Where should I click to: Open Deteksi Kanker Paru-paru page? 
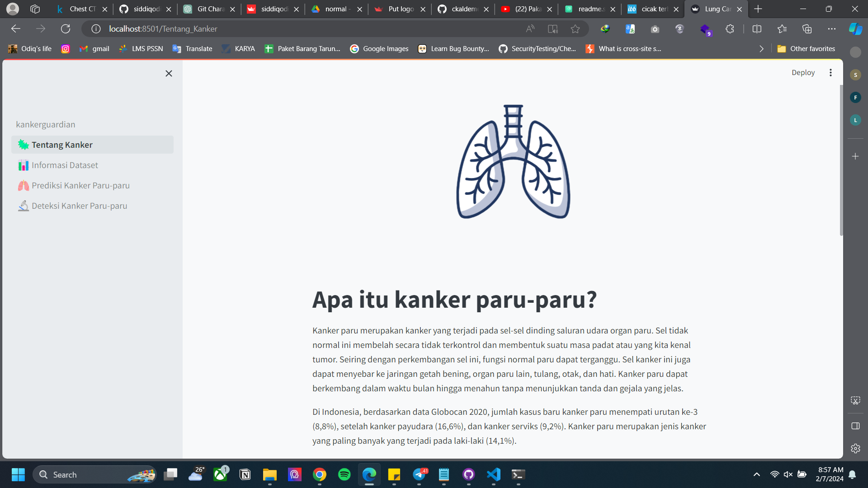point(79,206)
